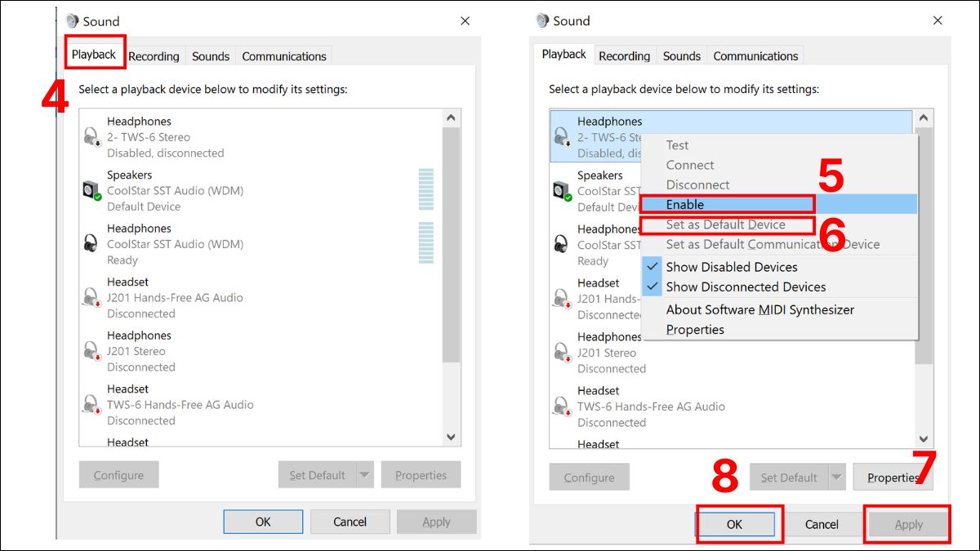Image resolution: width=980 pixels, height=551 pixels.
Task: Select J201 Hands-Free Headset icon in left window
Action: pyautogui.click(x=91, y=297)
